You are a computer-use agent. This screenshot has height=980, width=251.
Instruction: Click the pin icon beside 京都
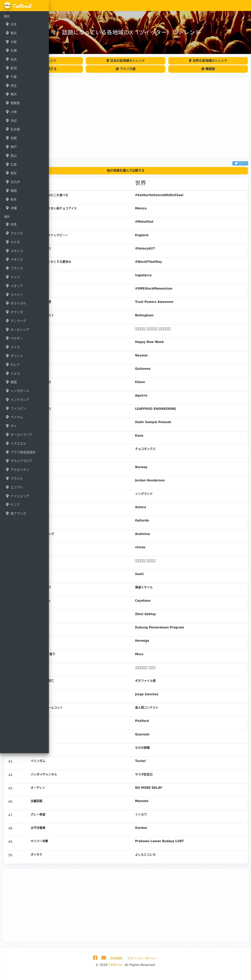point(7,138)
